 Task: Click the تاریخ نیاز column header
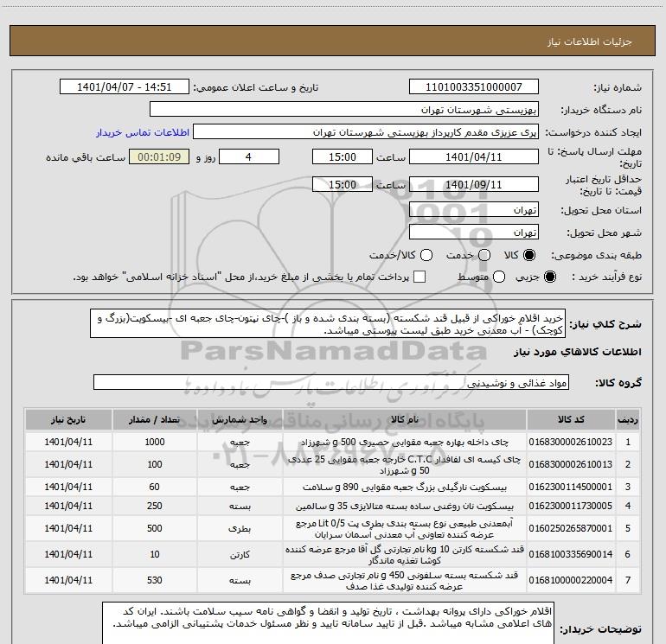tap(68, 419)
